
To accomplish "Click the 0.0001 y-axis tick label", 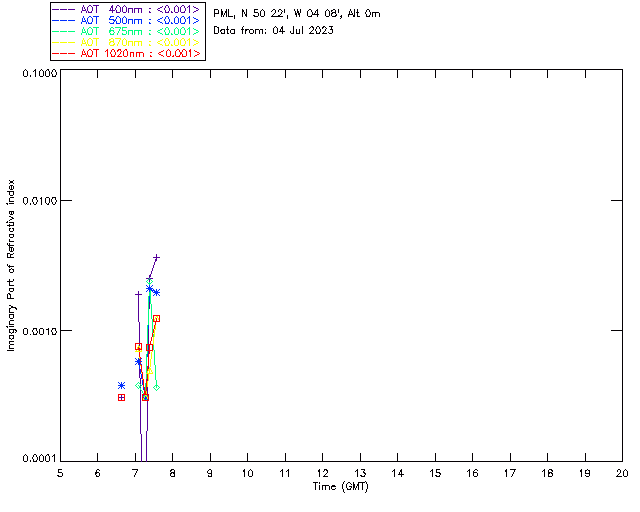I will point(40,459).
